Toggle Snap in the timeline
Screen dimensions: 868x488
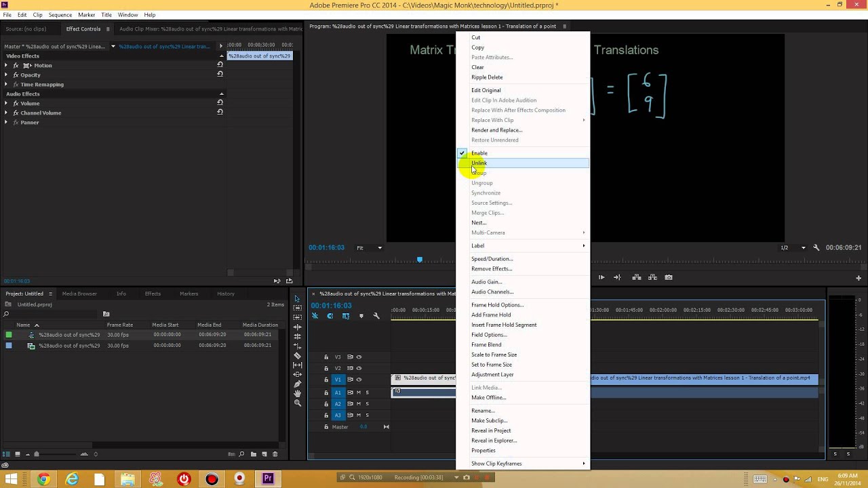pyautogui.click(x=330, y=316)
